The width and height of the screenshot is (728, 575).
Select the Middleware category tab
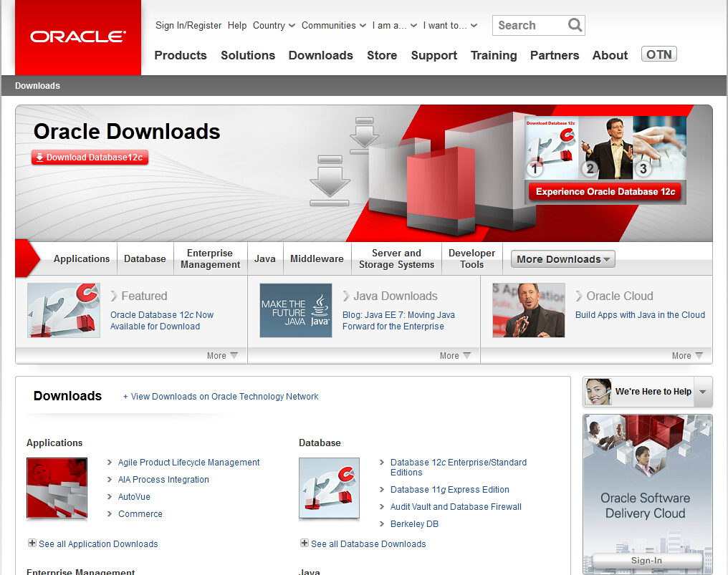(x=317, y=258)
